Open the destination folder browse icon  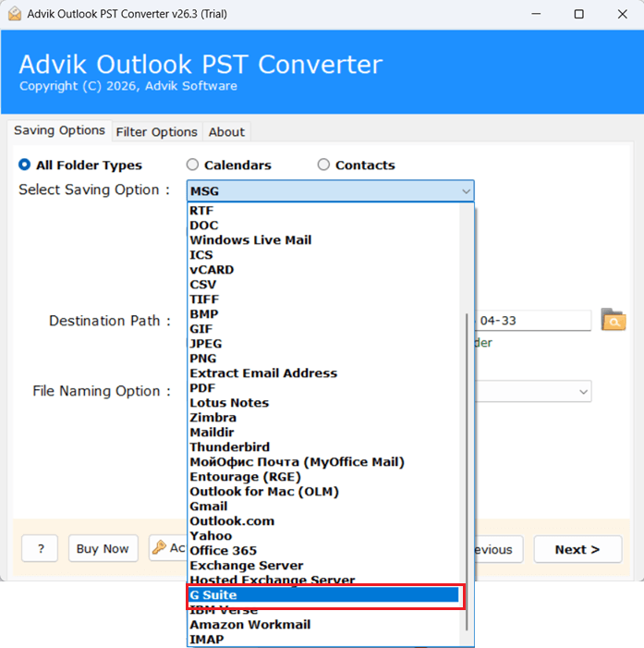point(614,320)
